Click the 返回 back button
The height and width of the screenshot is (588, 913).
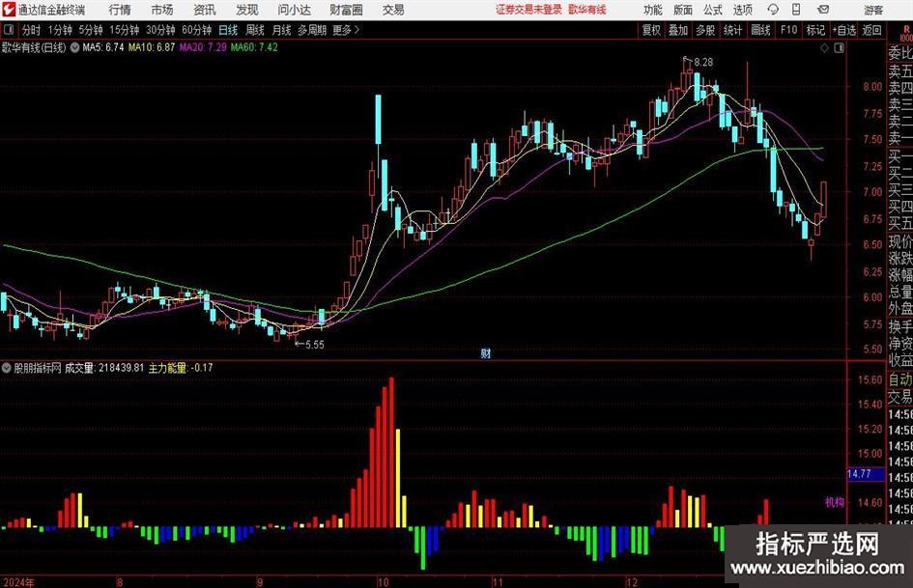coord(871,30)
